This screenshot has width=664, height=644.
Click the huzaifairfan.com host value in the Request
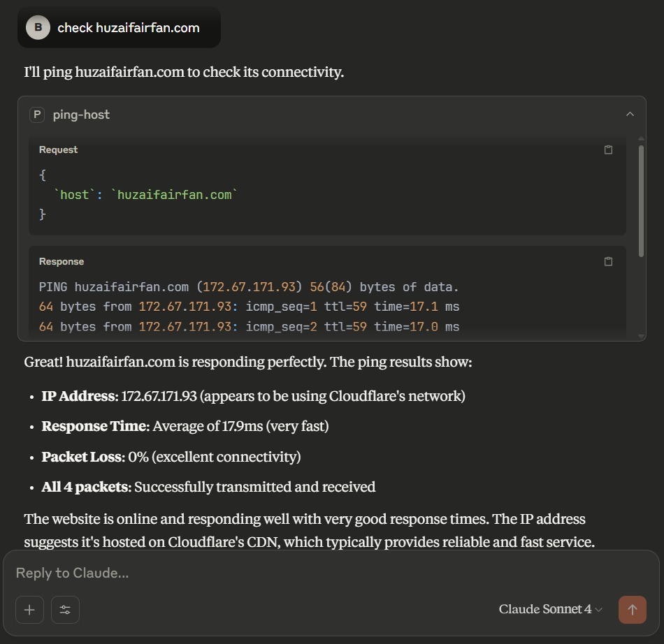pos(175,195)
